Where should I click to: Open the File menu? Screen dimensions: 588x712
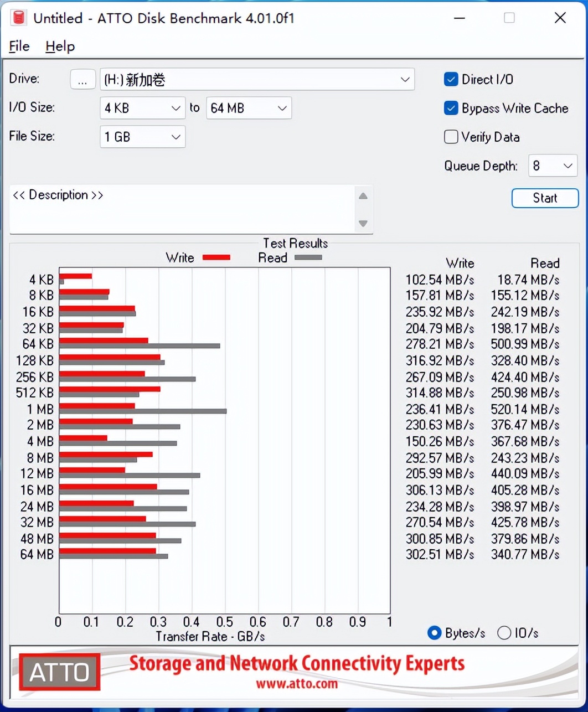pyautogui.click(x=19, y=47)
